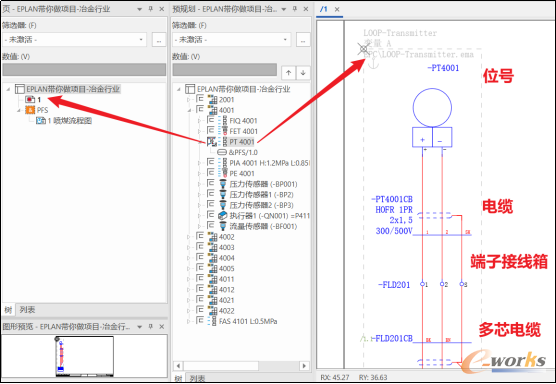The image size is (556, 384).
Task: Select the 4001 structure segment icon
Action: coord(212,110)
